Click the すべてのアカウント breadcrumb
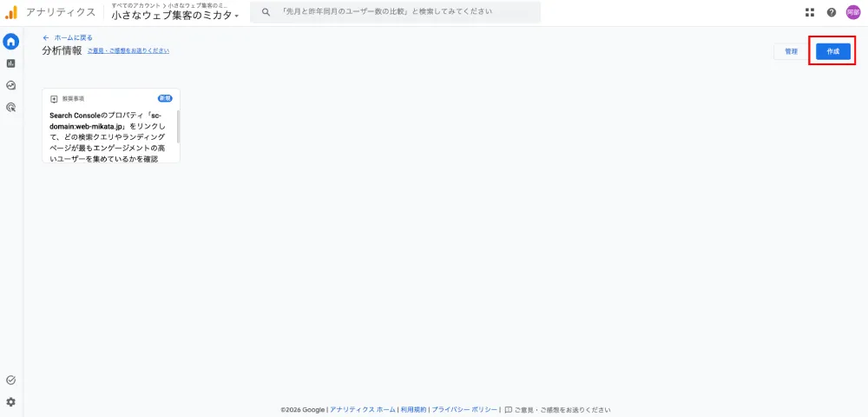The height and width of the screenshot is (417, 868). point(135,5)
